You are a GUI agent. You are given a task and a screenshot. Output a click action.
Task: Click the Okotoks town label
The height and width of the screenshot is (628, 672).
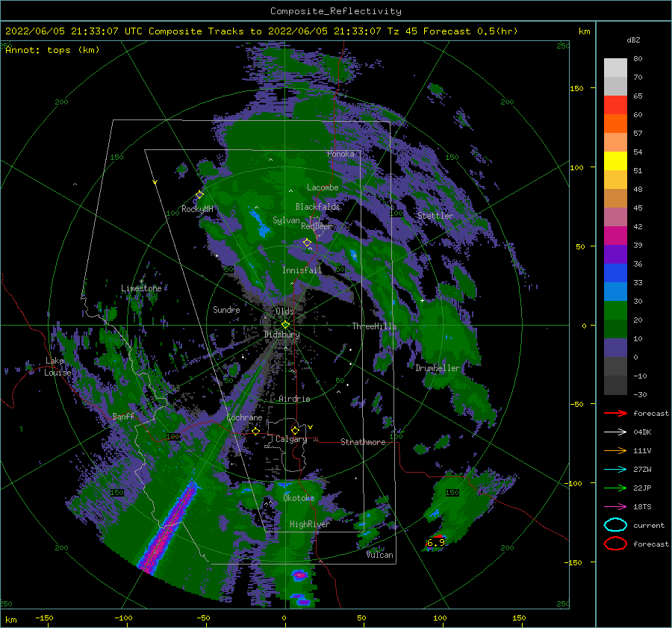(299, 498)
